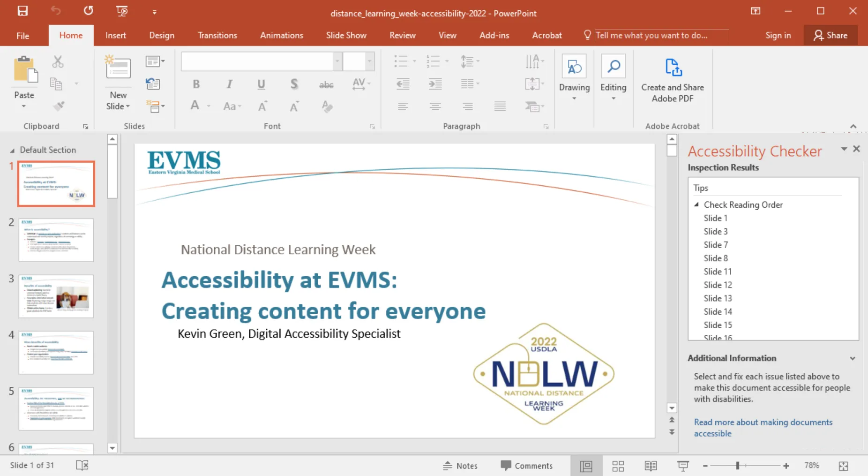Toggle text Shadow

pyautogui.click(x=294, y=84)
